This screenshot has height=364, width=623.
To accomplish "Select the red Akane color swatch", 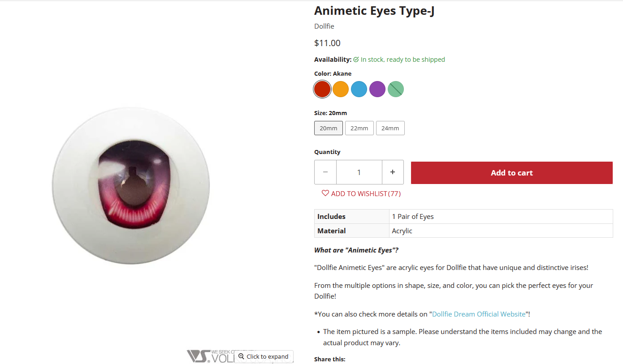I will [x=322, y=89].
